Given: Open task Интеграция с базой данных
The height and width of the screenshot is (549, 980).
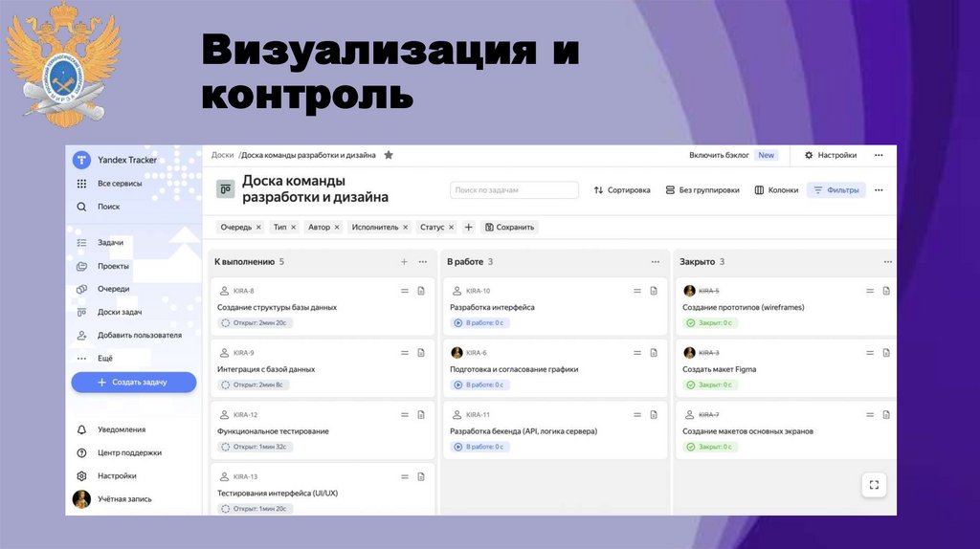Looking at the screenshot, I should coord(266,369).
